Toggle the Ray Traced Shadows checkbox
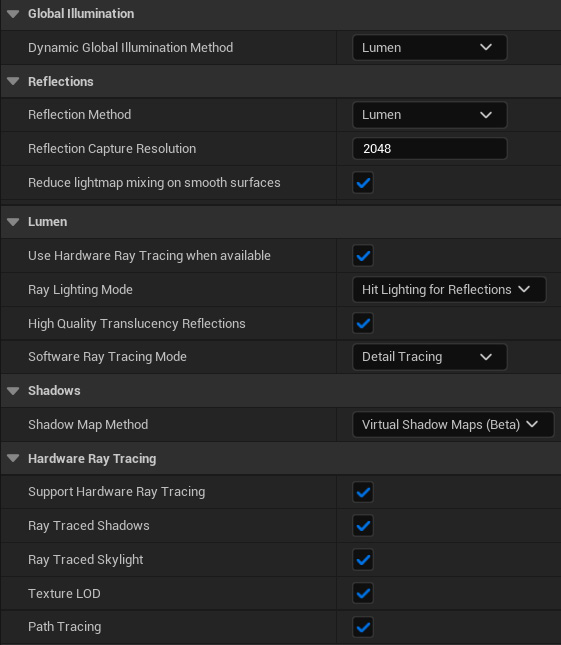The image size is (561, 645). [363, 526]
